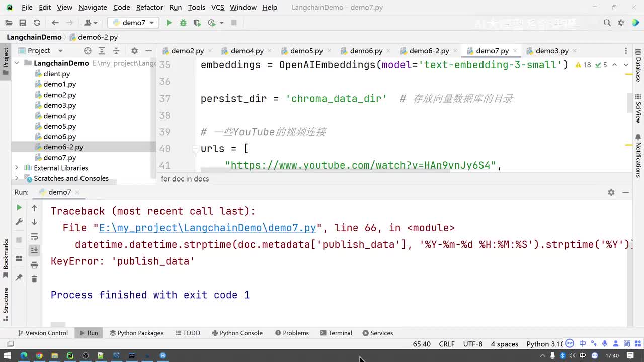The height and width of the screenshot is (362, 644).
Task: Toggle soft-wrap in Run console
Action: [34, 236]
